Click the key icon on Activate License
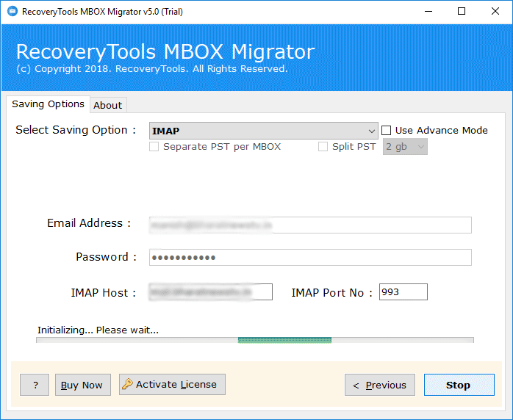 (x=127, y=384)
